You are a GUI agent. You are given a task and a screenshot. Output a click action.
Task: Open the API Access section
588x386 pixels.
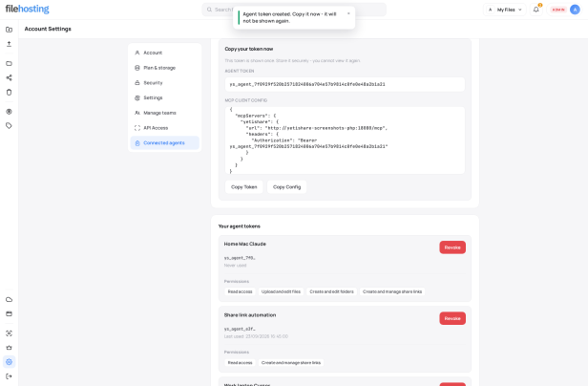[x=164, y=128]
